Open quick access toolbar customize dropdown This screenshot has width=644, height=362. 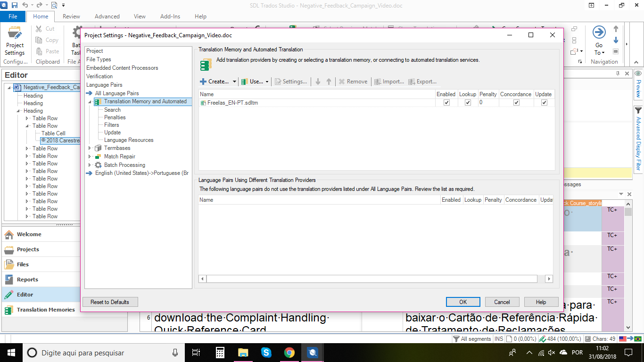pos(64,5)
